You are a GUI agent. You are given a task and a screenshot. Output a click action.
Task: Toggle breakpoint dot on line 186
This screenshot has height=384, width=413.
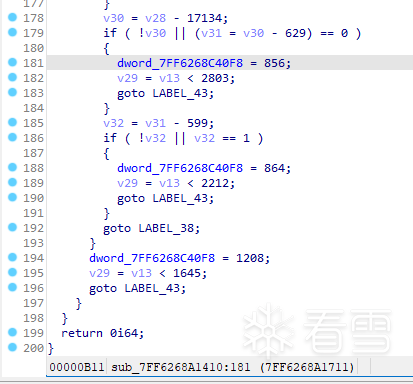(x=12, y=137)
